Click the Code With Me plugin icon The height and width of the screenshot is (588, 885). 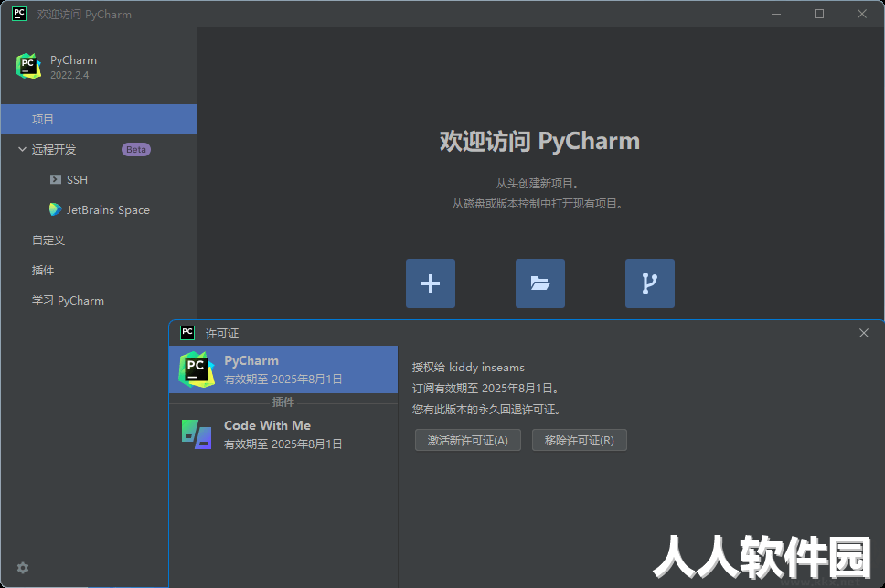coord(197,434)
